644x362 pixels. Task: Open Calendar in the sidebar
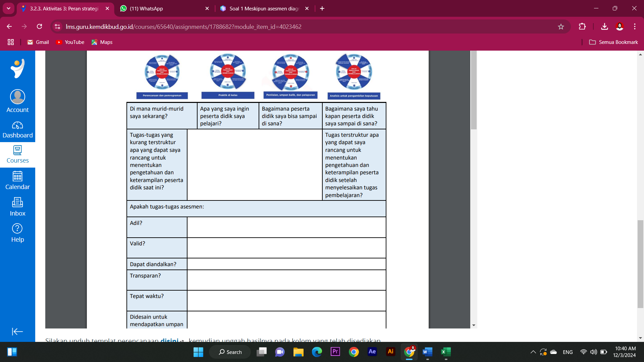[x=17, y=181]
